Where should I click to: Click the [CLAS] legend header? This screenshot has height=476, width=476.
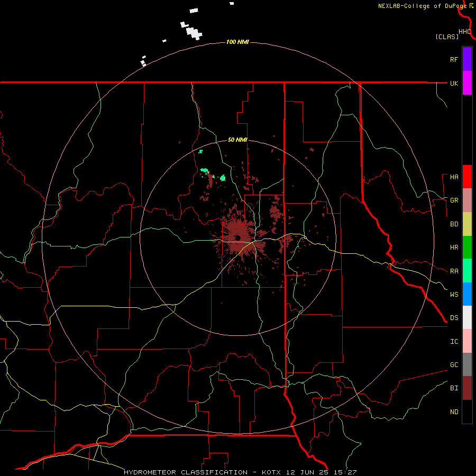pos(447,36)
